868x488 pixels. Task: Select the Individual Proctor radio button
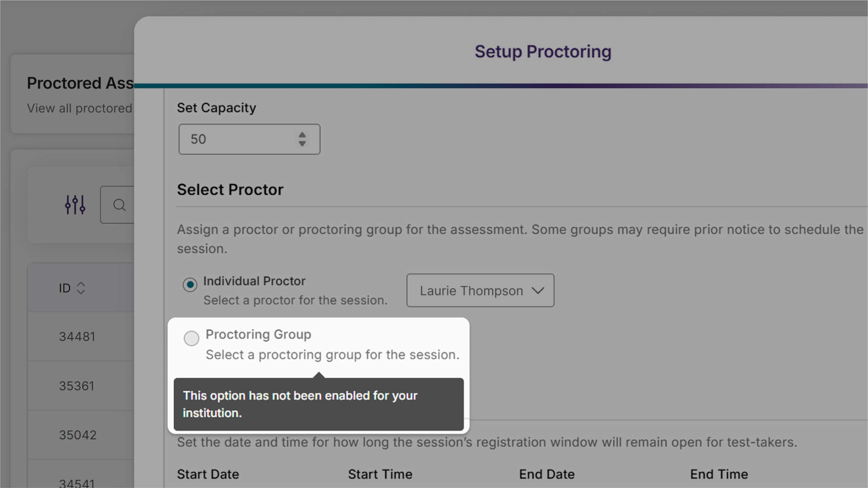click(190, 284)
